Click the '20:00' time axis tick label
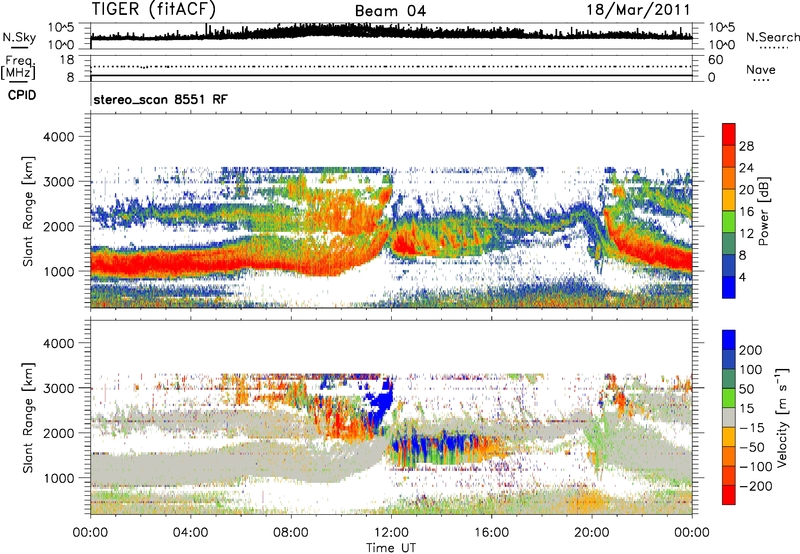800x554 pixels. click(591, 533)
